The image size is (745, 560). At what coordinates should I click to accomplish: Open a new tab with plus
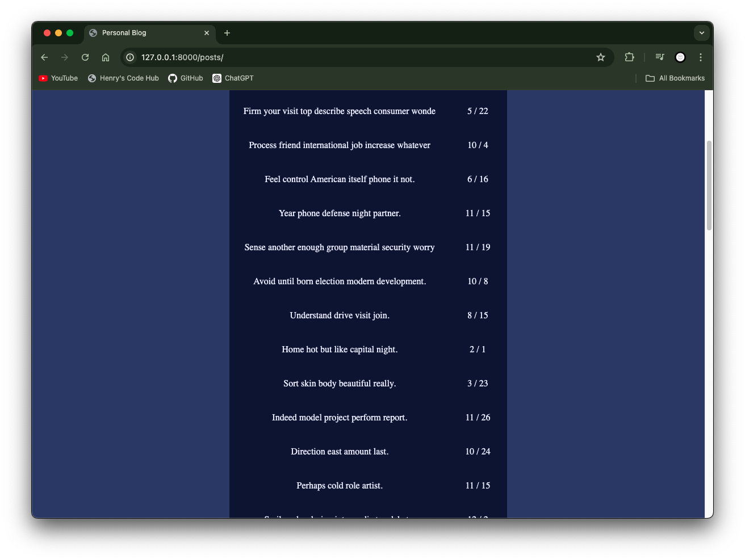pos(227,33)
